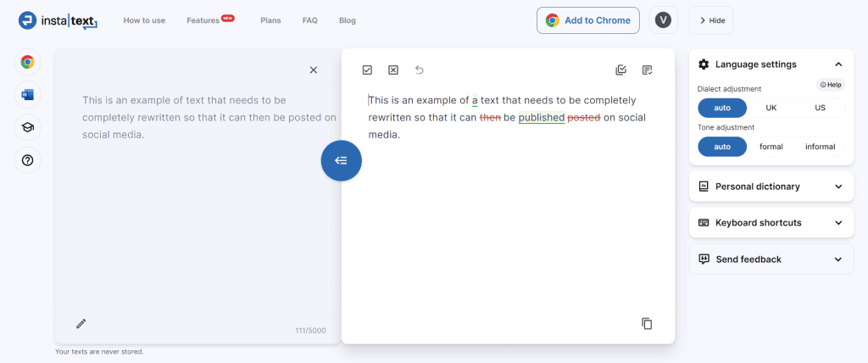Click the Personal dictionary book icon
This screenshot has width=868, height=363.
point(704,187)
